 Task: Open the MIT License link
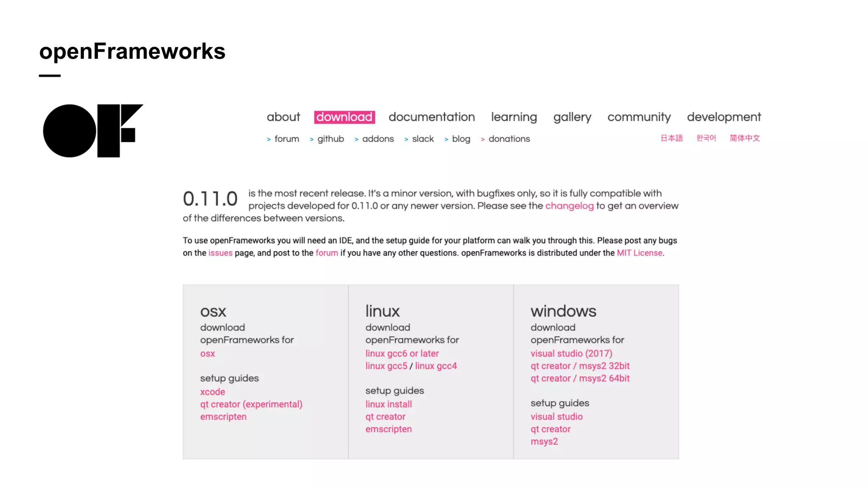640,253
